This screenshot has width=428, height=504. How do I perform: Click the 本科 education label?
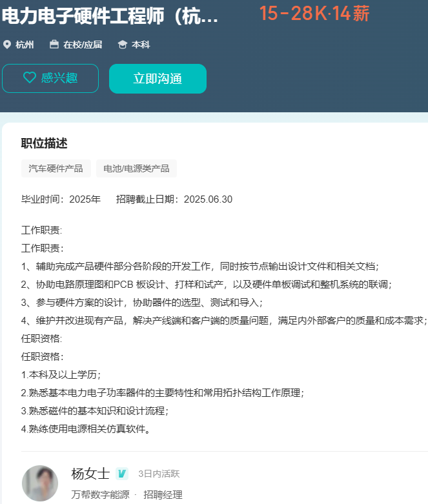(141, 45)
